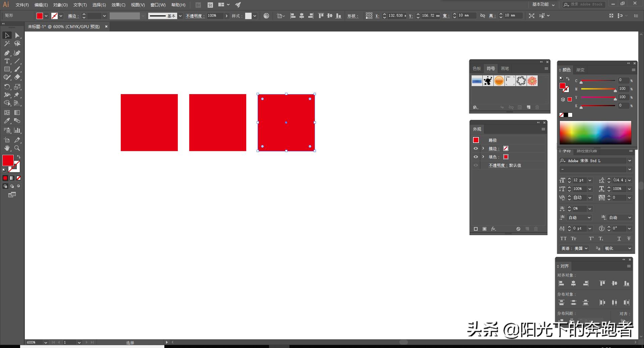Click Add New Effect fx button
The image size is (644, 348).
tap(493, 229)
